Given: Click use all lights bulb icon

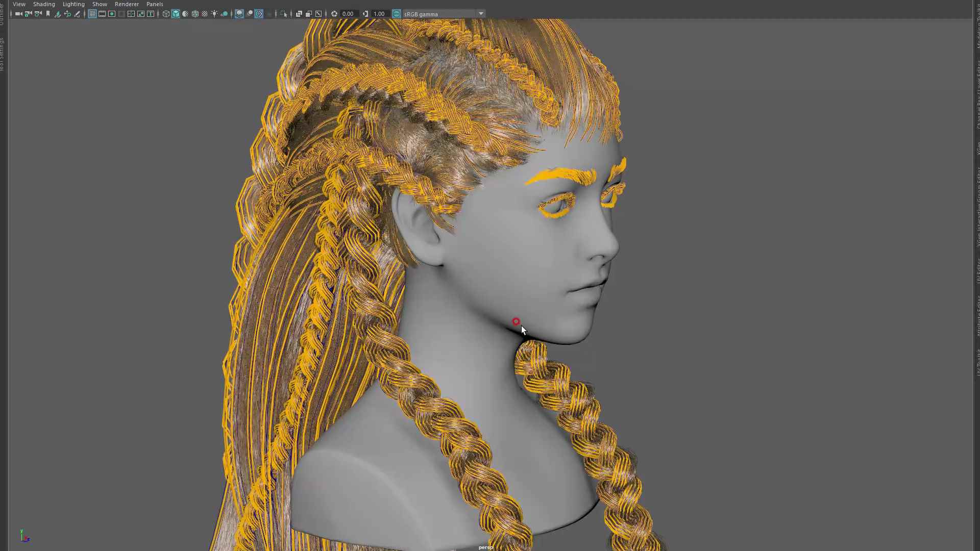Looking at the screenshot, I should click(x=214, y=14).
